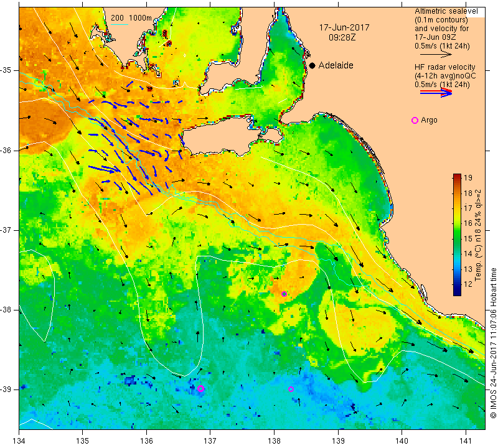Click the Adelaide city label
Screen dimensions: 498x448
(x=336, y=65)
